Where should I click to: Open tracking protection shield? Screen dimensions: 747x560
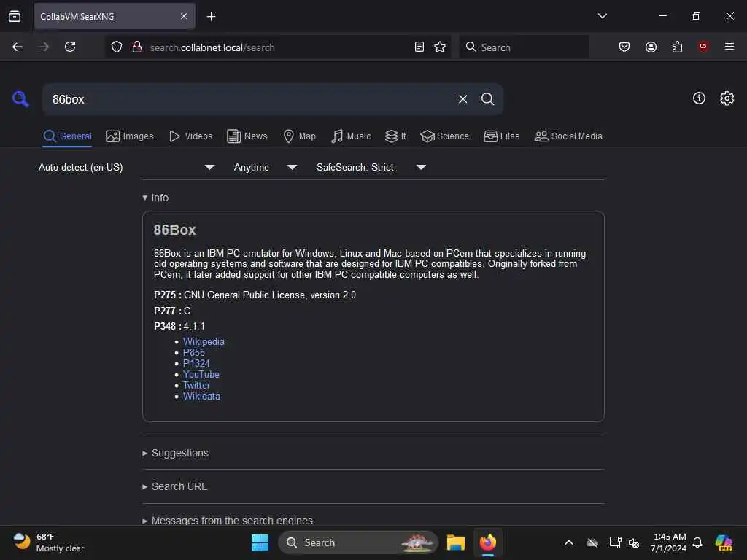[x=116, y=47]
